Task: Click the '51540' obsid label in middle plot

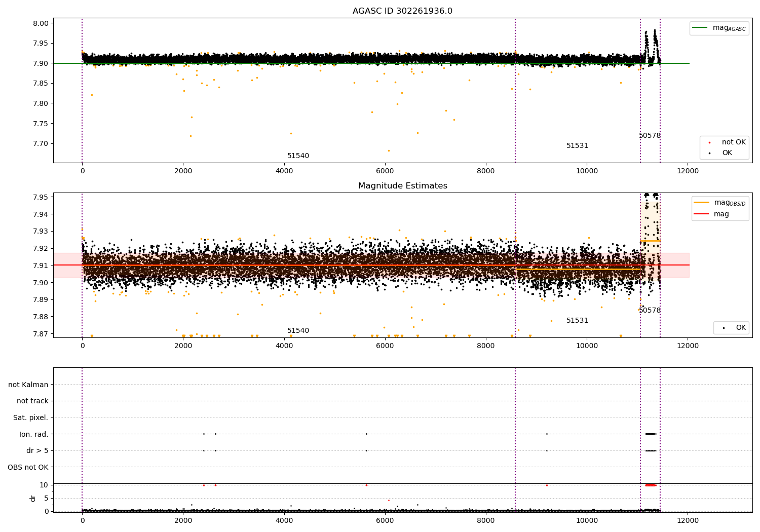Action: point(298,331)
